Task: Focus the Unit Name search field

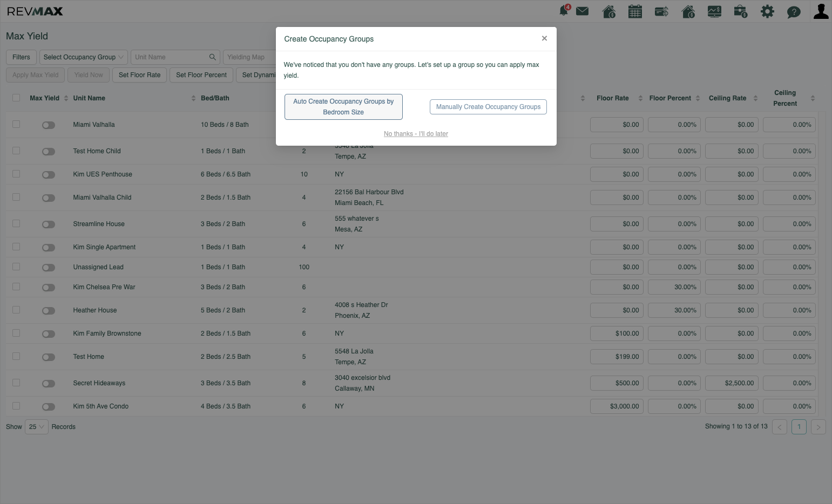Action: 175,57
